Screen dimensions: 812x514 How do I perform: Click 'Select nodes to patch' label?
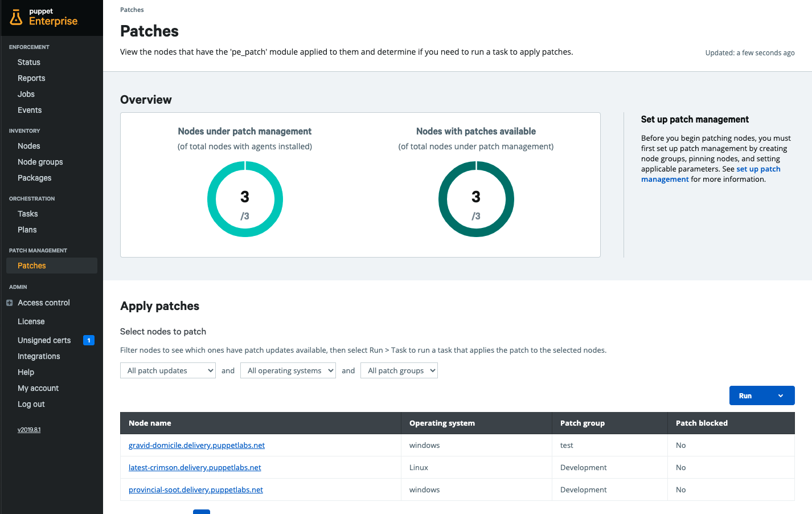(x=163, y=331)
